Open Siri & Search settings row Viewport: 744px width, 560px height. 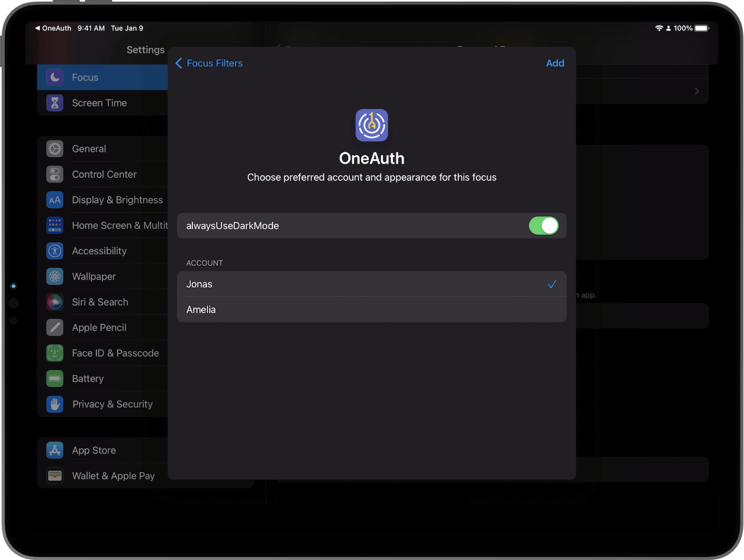coord(102,302)
